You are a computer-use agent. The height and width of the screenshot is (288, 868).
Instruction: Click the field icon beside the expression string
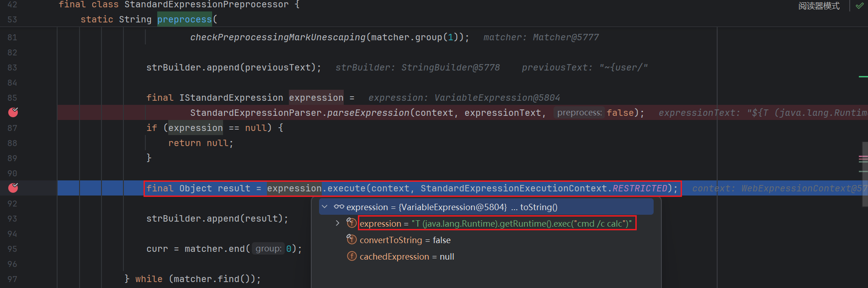tap(351, 223)
